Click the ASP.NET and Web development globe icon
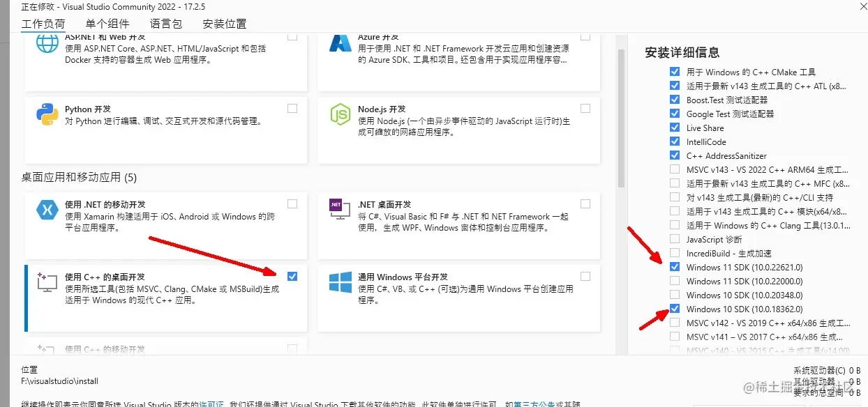Screen dimensions: 868x407 click(47, 45)
